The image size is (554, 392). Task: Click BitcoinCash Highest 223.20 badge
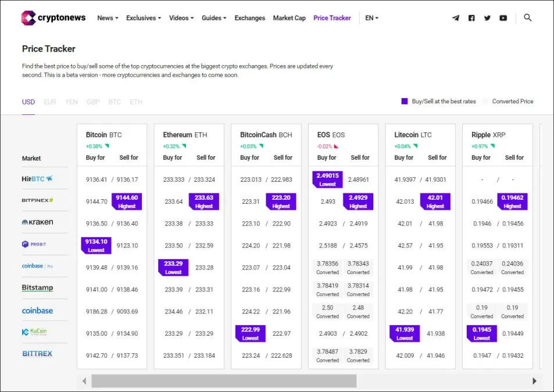tap(281, 202)
